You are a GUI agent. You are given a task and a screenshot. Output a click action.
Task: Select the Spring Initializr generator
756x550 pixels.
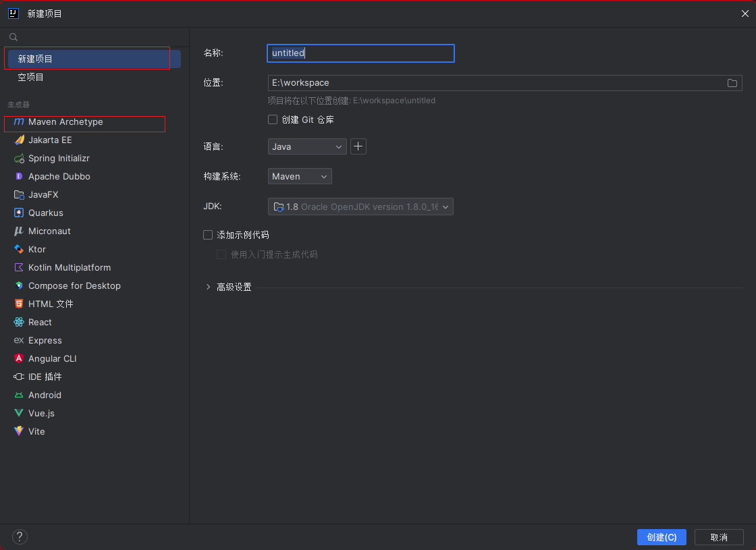(x=94, y=159)
